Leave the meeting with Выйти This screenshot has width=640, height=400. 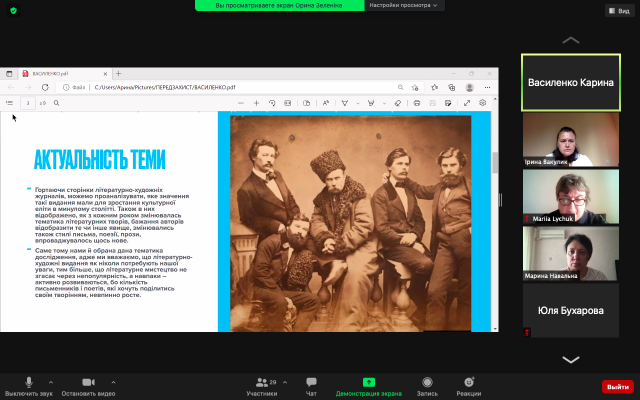(x=617, y=386)
